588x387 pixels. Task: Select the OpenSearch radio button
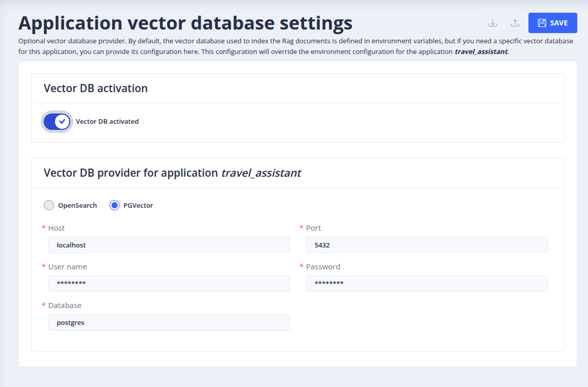[x=49, y=205]
